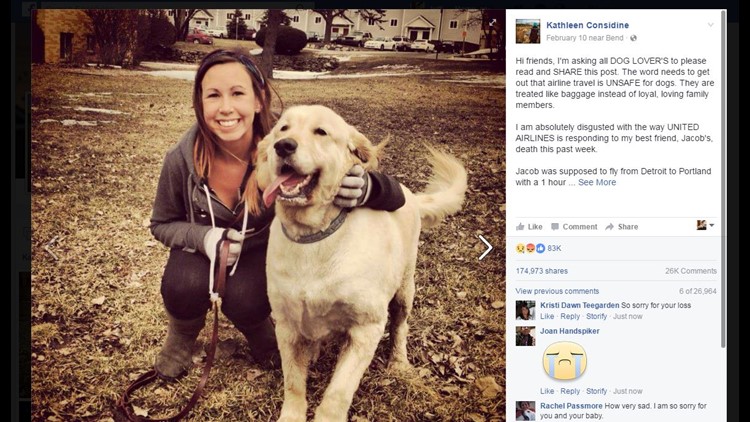Open Kathleen Considine's profile
Image resolution: width=750 pixels, height=422 pixels.
[x=587, y=25]
